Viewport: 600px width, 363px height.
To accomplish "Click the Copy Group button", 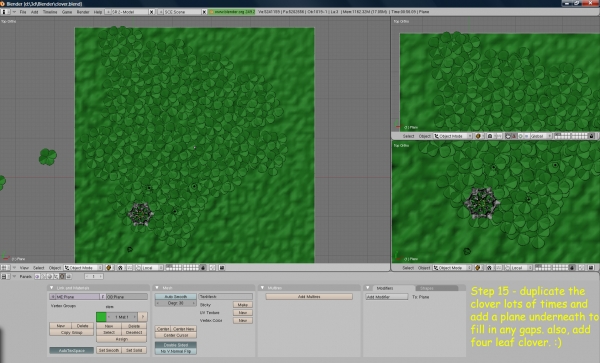I will (72, 332).
